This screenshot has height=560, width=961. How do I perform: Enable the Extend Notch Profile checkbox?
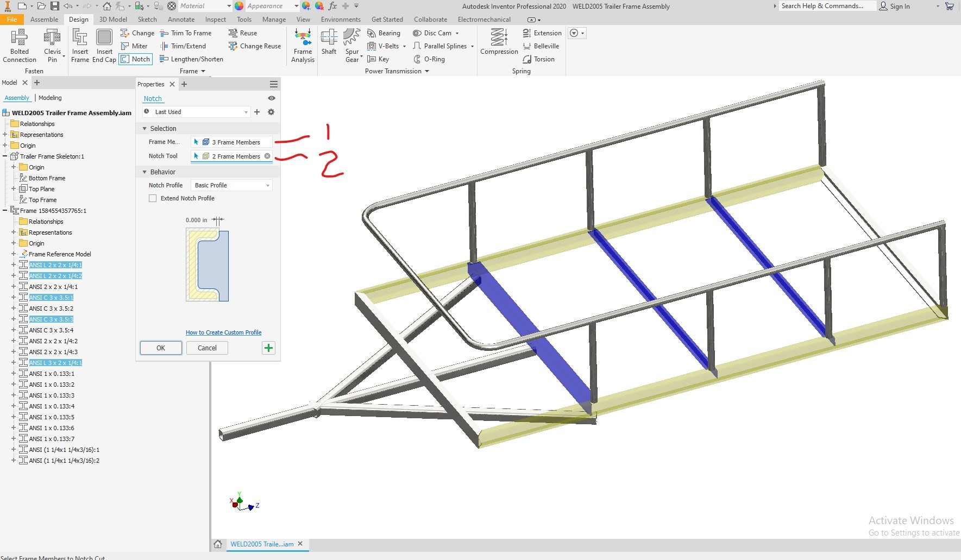(x=153, y=198)
